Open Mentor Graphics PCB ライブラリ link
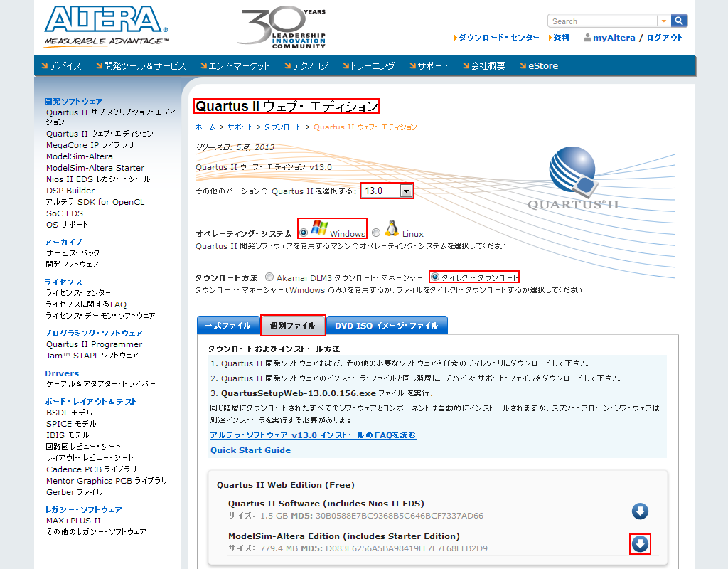This screenshot has width=728, height=569. click(107, 481)
